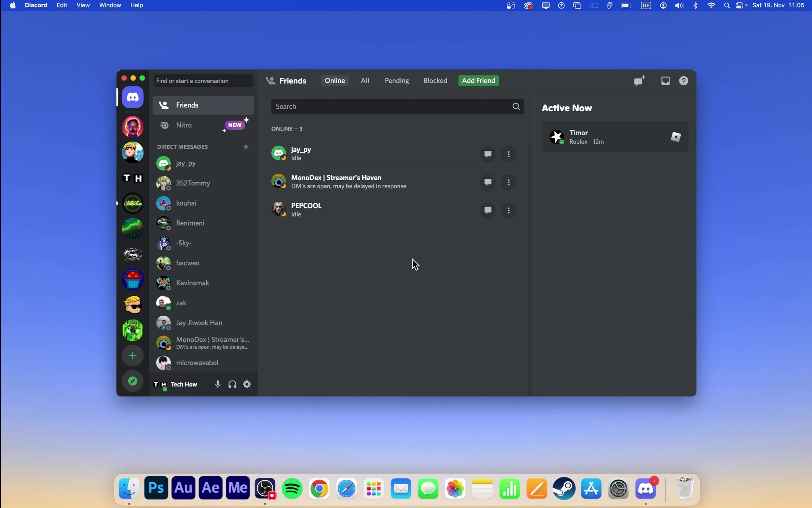Click the friends Search input field
Image resolution: width=812 pixels, height=508 pixels.
(x=397, y=106)
